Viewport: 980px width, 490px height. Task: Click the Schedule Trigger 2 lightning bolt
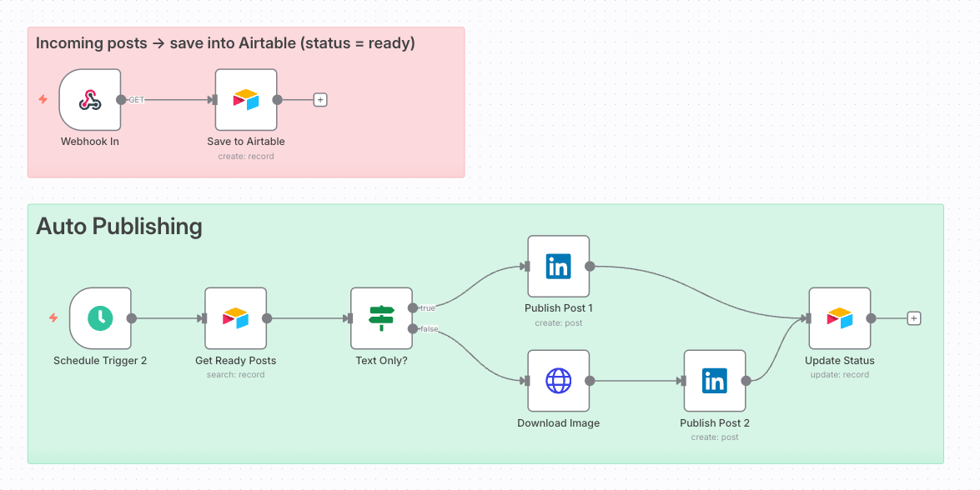[x=53, y=318]
